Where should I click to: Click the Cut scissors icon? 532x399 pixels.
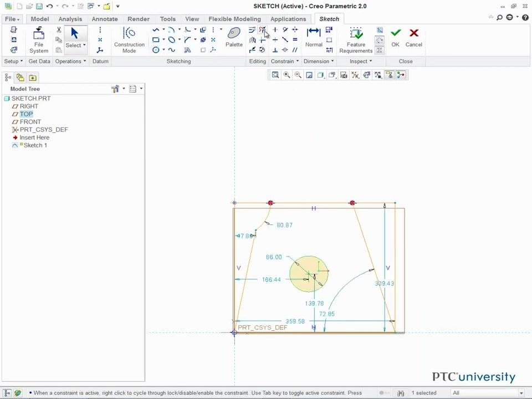(59, 30)
